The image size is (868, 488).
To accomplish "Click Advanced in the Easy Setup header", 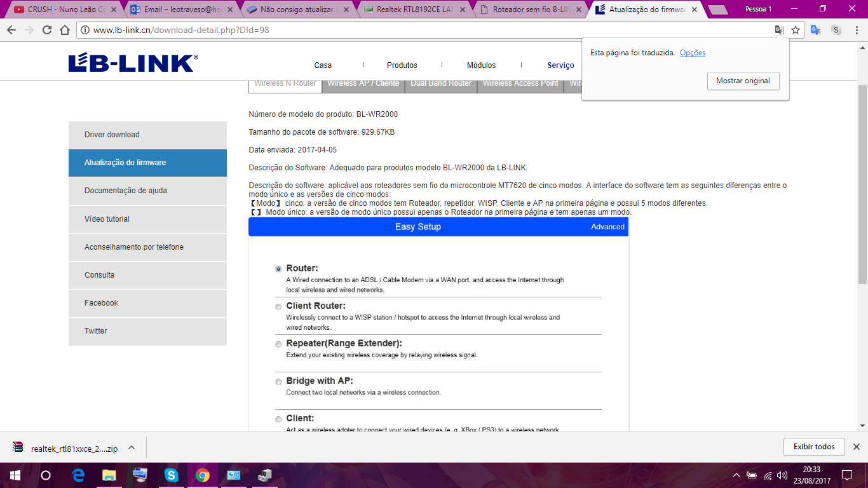I will 607,227.
